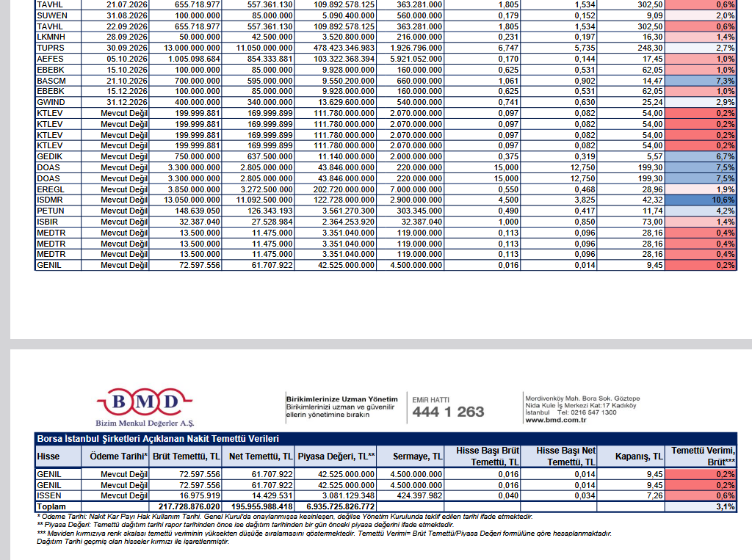The height and width of the screenshot is (560, 752).
Task: Open the www.bmd.com.tr website link
Action: (555, 421)
